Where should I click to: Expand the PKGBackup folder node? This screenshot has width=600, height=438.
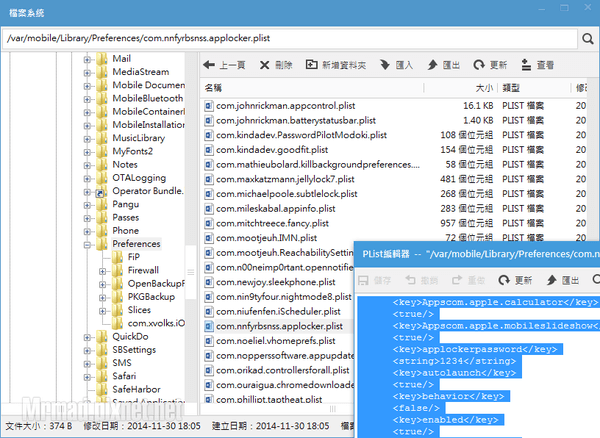pos(102,297)
